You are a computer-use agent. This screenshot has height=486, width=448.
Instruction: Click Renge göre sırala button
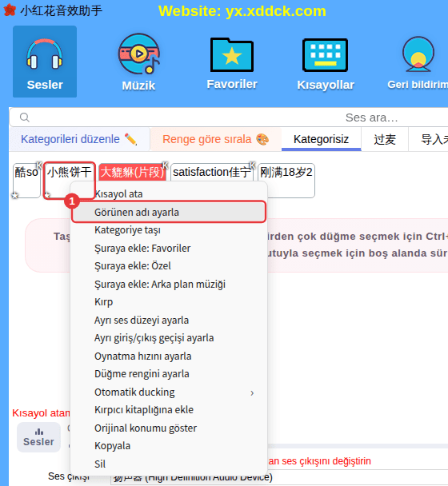216,139
